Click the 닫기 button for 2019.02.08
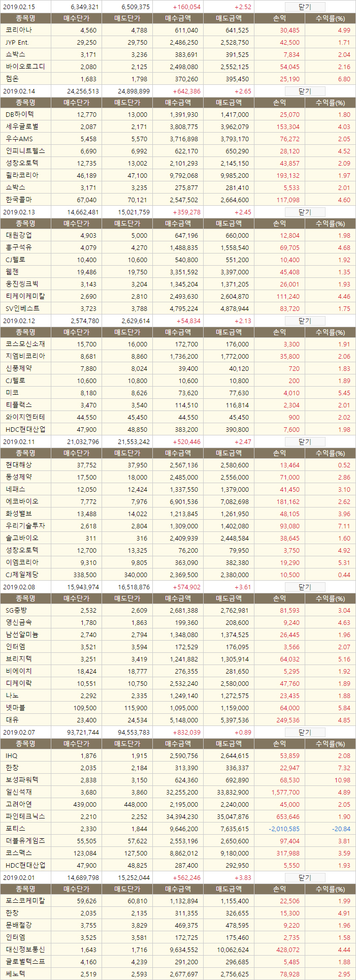This screenshot has width=356, height=980. tap(305, 587)
